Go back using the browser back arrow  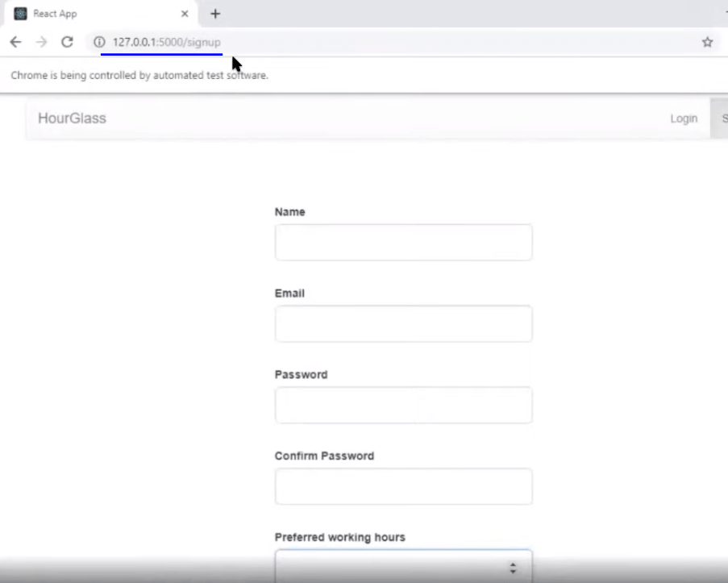pos(16,42)
